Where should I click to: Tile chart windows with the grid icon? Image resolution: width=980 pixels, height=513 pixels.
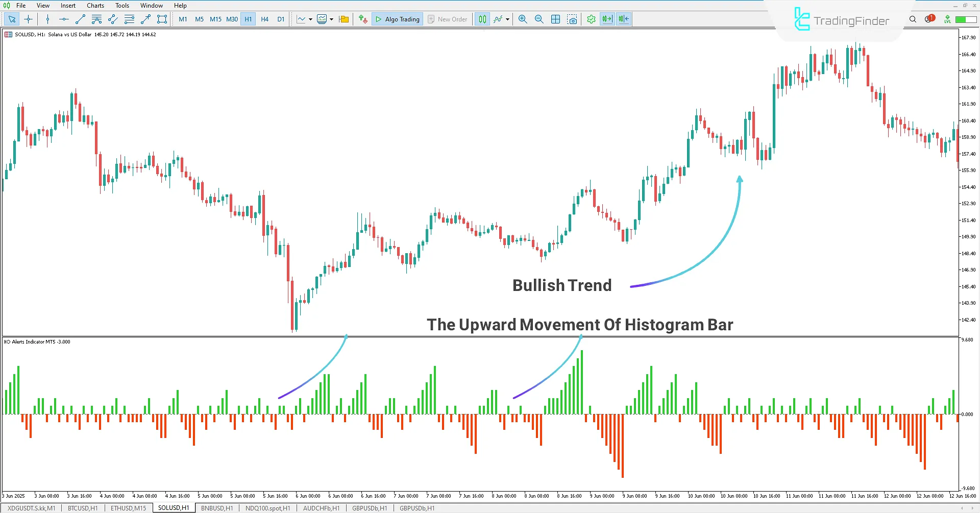(555, 19)
